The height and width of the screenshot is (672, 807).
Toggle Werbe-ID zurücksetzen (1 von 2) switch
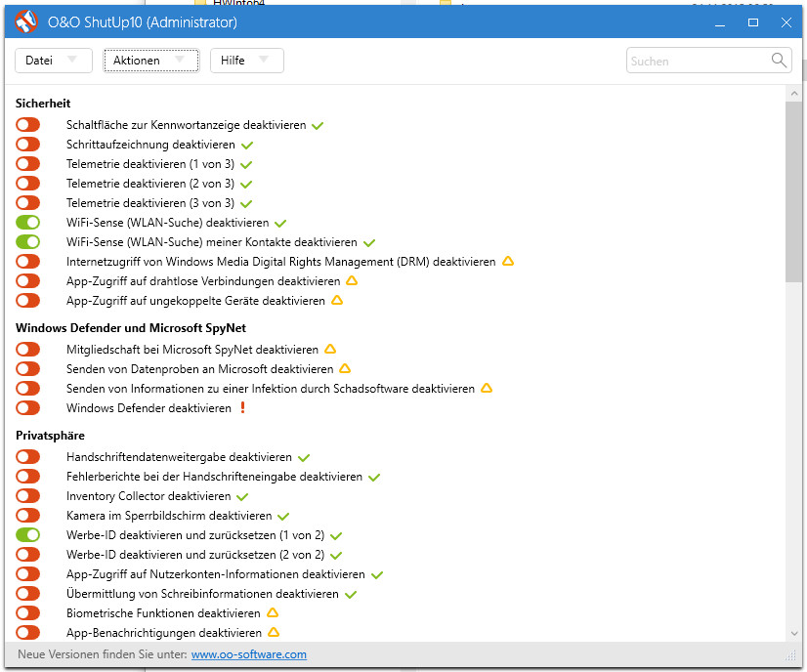27,535
